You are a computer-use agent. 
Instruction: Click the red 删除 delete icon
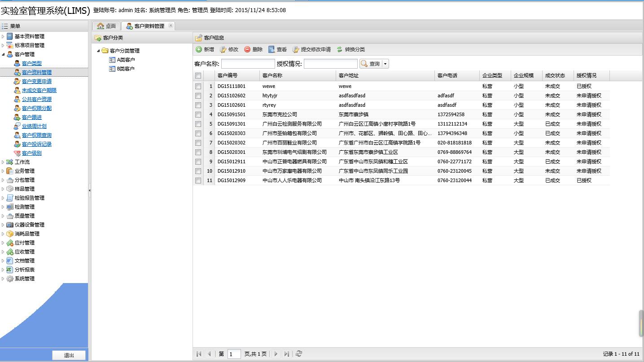247,49
